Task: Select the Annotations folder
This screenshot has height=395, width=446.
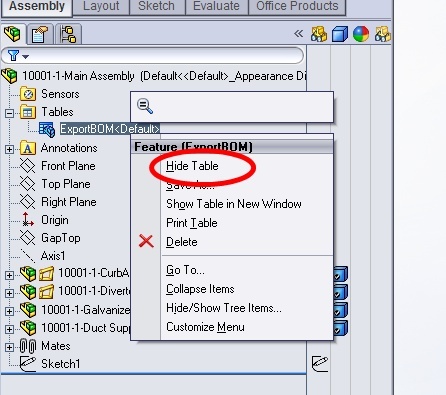Action: tap(69, 148)
